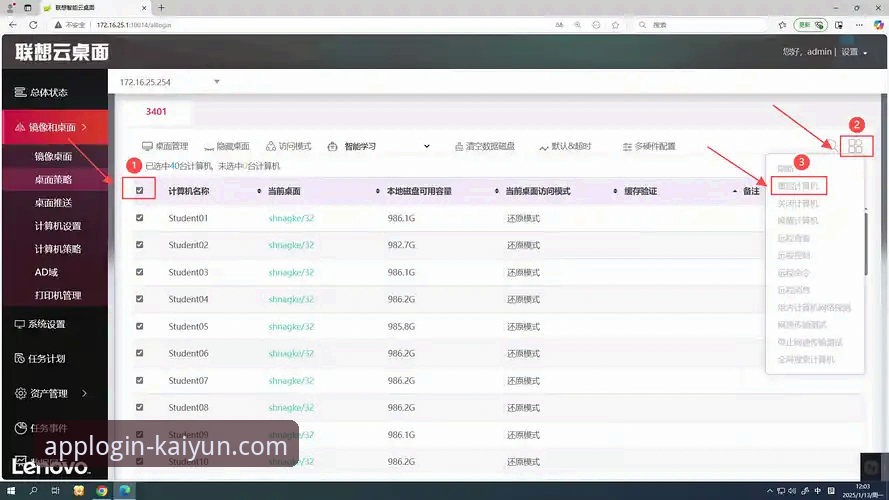Image resolution: width=889 pixels, height=500 pixels.
Task: Click the taskbar search magnifier
Action: (33, 491)
